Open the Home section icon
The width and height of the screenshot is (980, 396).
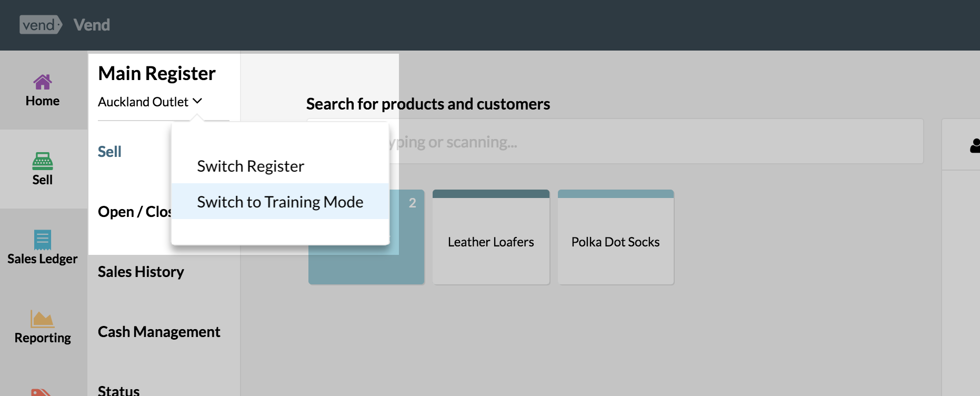[43, 82]
